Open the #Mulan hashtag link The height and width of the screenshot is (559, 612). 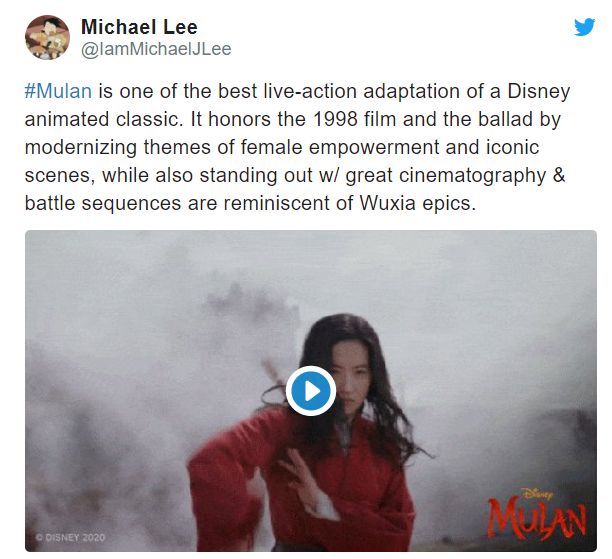tap(58, 91)
